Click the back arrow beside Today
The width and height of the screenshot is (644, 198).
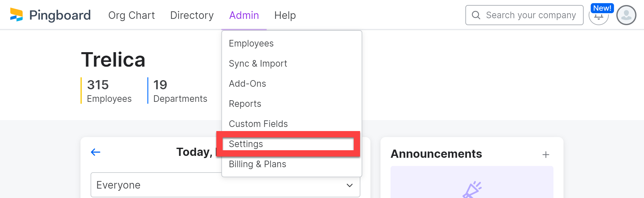(x=96, y=152)
